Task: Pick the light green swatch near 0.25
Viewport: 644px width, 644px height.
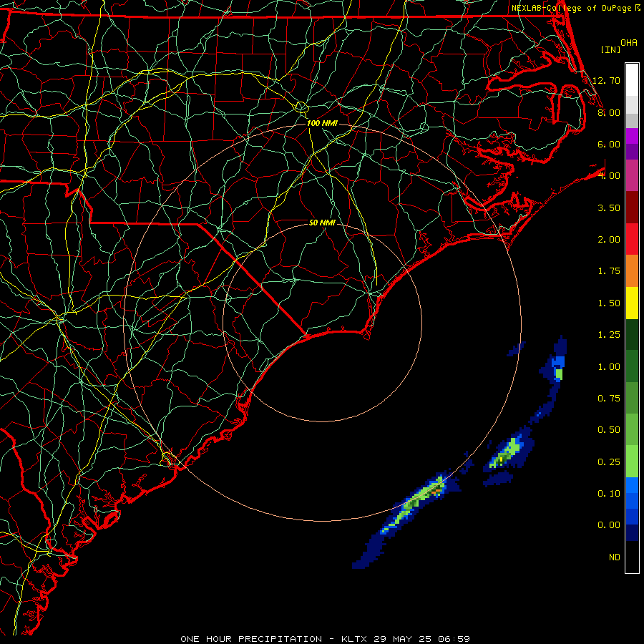Action: click(x=632, y=462)
